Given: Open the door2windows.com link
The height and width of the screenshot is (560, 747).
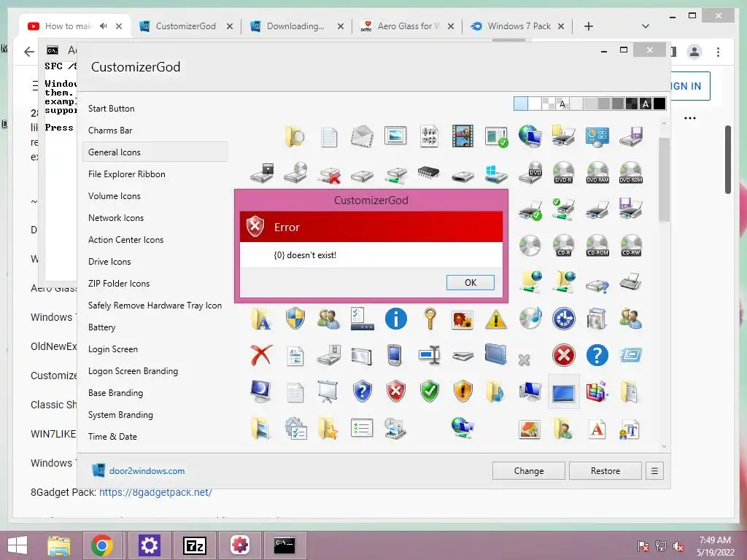Looking at the screenshot, I should click(147, 470).
